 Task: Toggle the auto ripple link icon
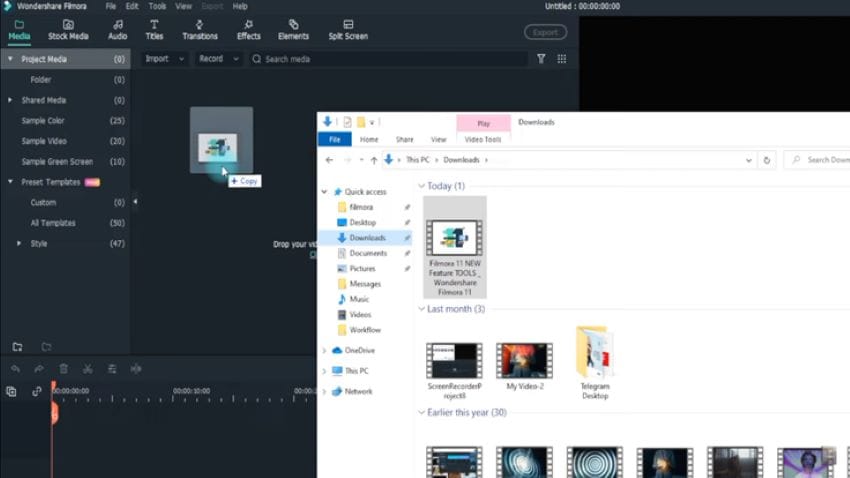point(36,391)
